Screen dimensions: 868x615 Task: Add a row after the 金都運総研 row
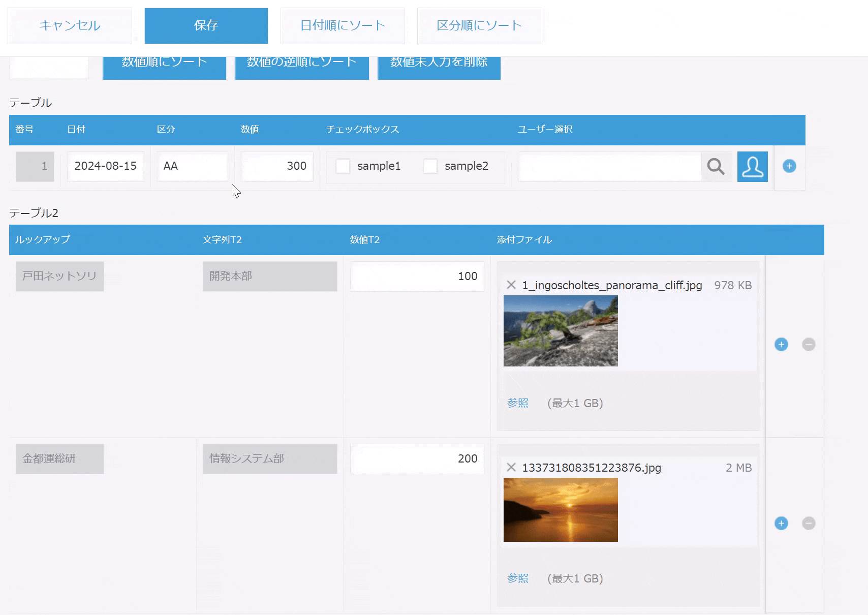[x=781, y=524]
